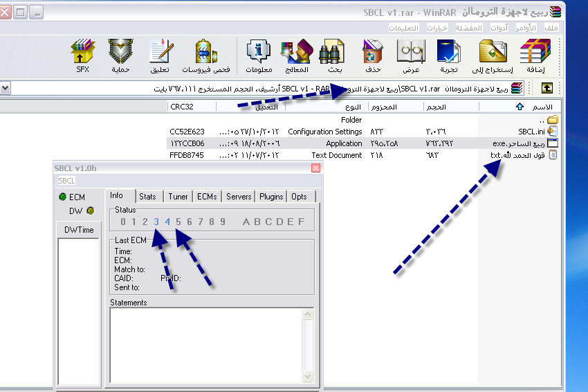
Task: Sort by Size (الحجم) column header
Action: click(x=452, y=107)
